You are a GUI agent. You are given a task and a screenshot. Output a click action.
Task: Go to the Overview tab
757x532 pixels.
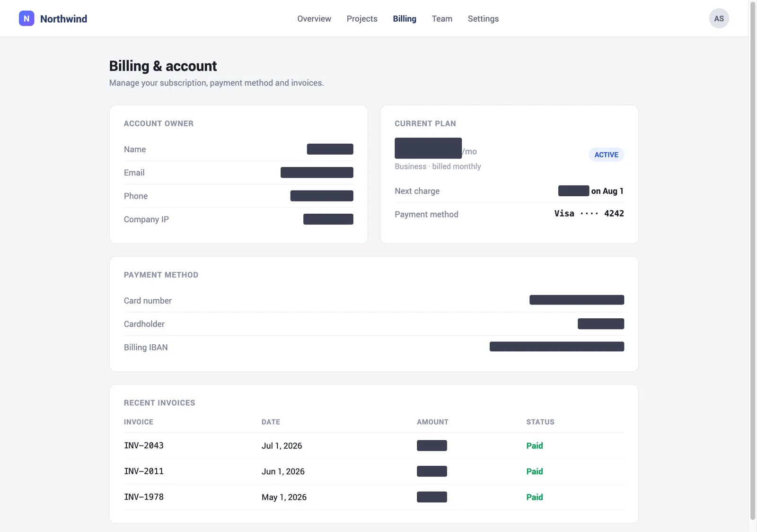(314, 19)
